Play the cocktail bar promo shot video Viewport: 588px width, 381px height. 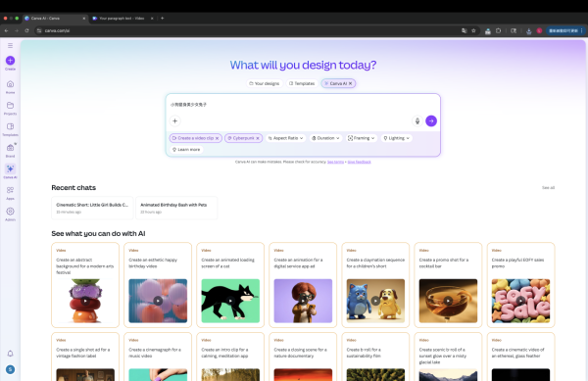448,301
